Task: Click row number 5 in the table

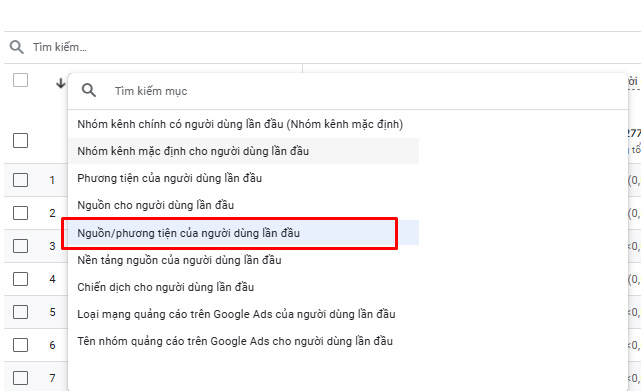Action: pos(52,312)
